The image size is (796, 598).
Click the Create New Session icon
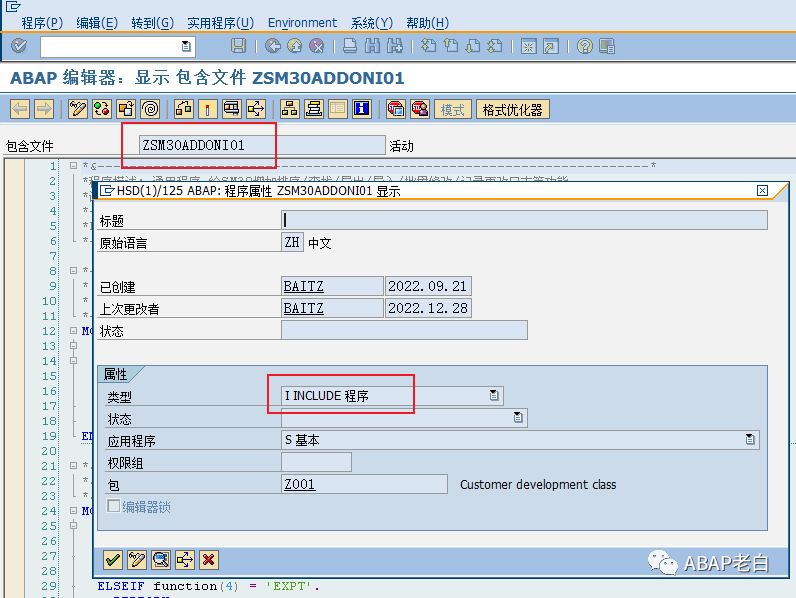[528, 46]
